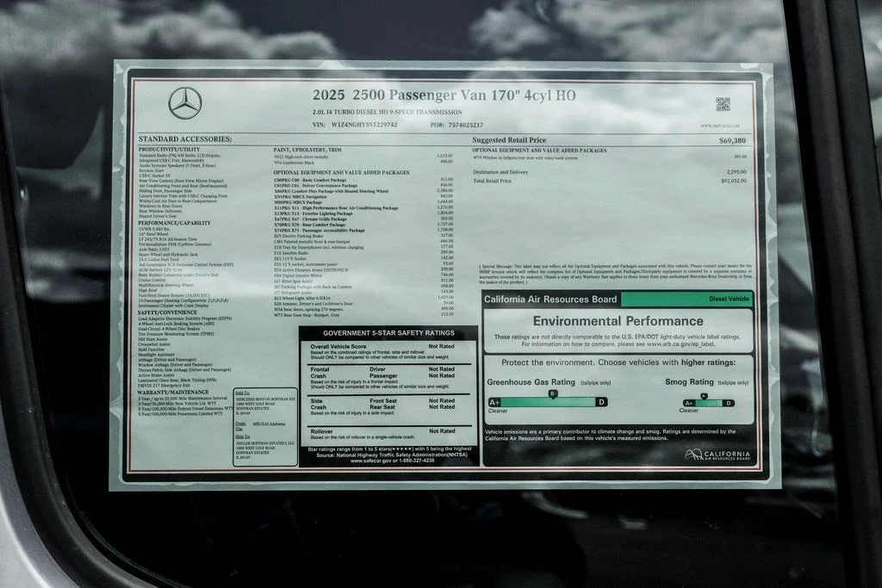Image resolution: width=882 pixels, height=588 pixels.
Task: Click 'E1B Tray for Smartphones incl. wireless charging'
Action: [x=319, y=247]
